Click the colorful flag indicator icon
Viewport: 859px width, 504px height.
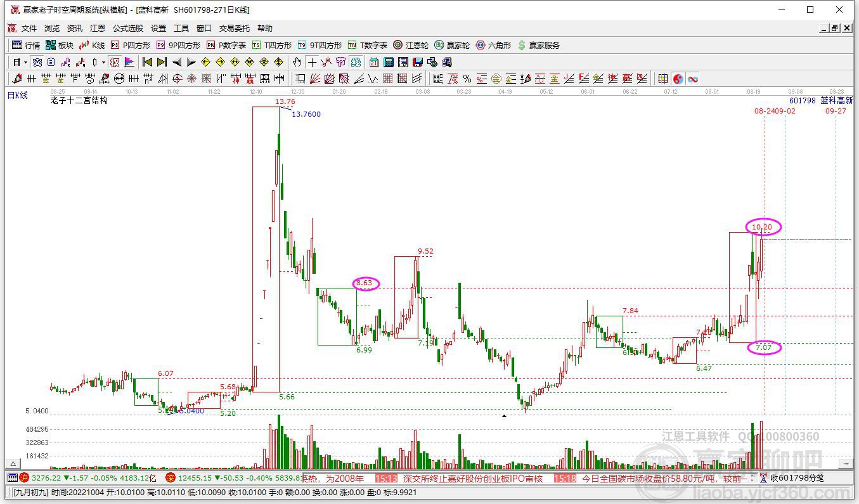coord(129,62)
